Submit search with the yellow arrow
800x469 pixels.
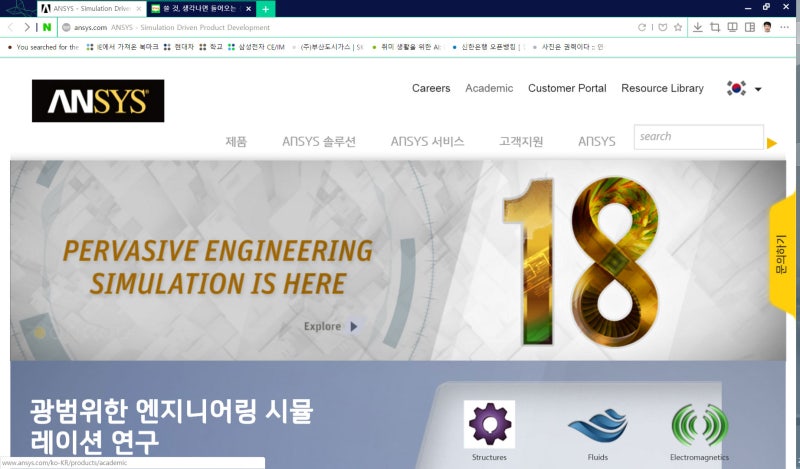771,143
